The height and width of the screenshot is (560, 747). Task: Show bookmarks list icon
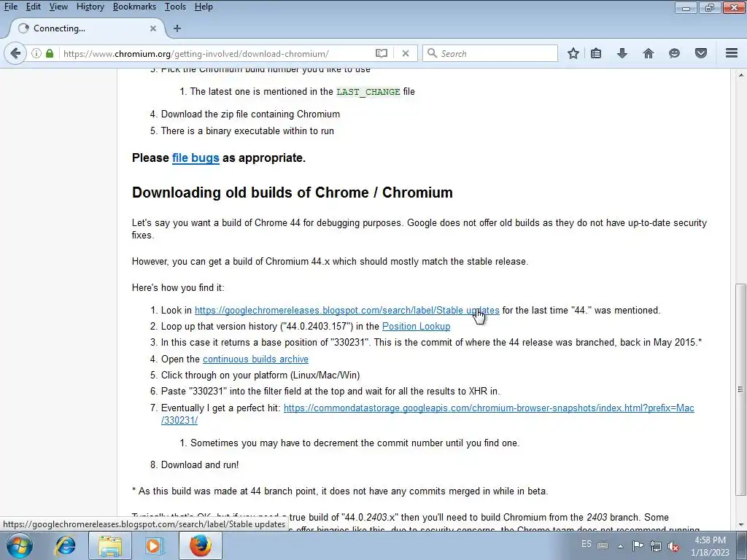[596, 53]
